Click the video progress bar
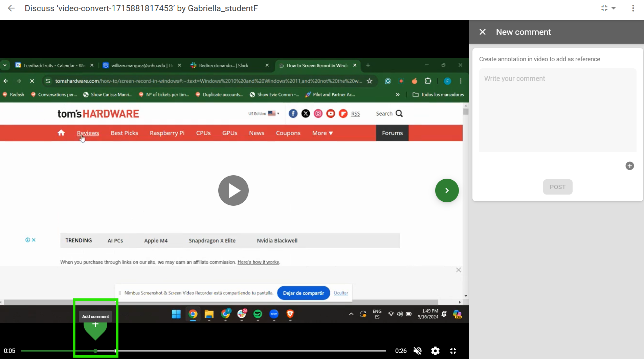Viewport: 644px width, 359px height. [x=203, y=351]
